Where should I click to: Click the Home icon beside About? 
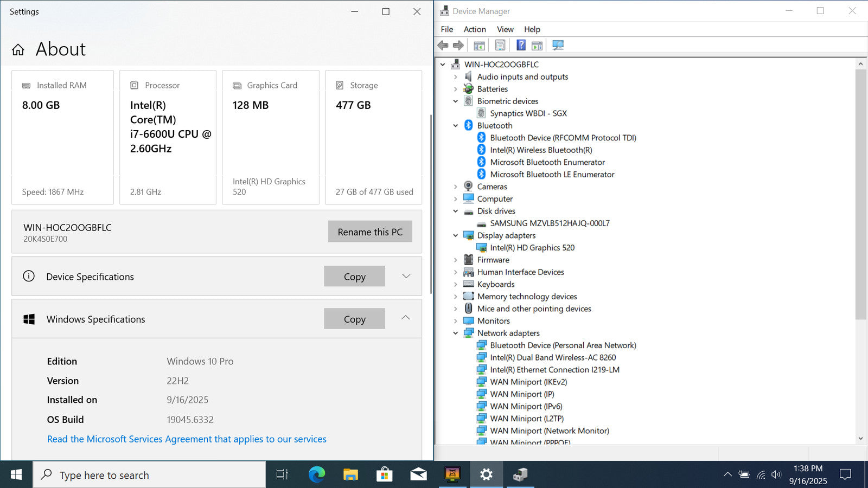pyautogui.click(x=18, y=50)
